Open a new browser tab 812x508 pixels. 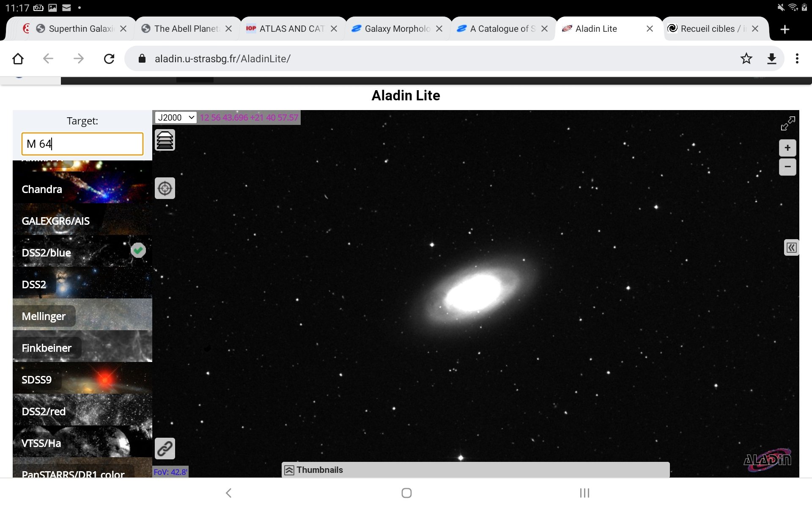[x=785, y=29]
